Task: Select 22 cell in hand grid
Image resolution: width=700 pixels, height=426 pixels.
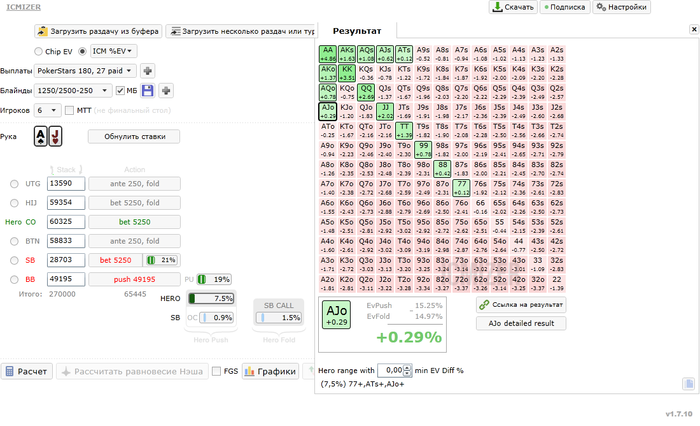Action: pos(557,284)
